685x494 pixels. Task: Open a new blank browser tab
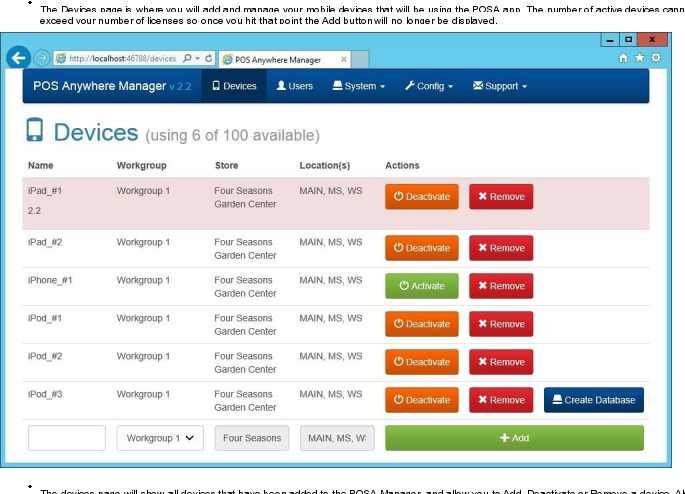360,59
